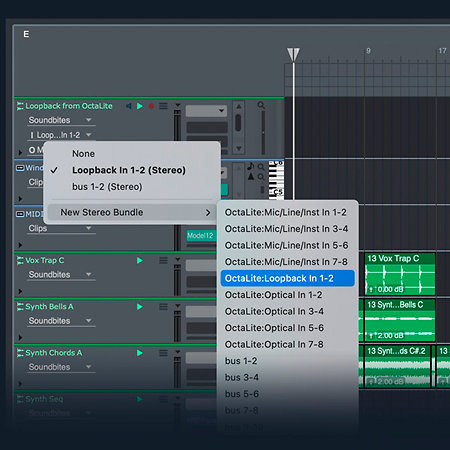Open track settings menu icon on Synth Bells A

click(163, 307)
